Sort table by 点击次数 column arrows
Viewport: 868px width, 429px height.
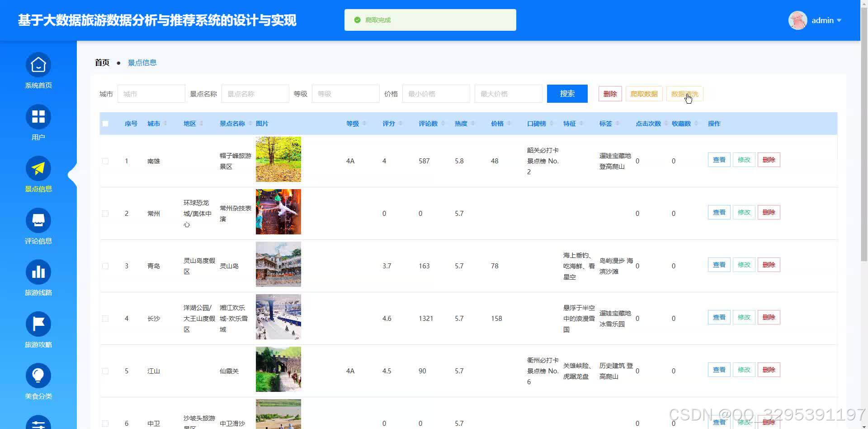pos(666,124)
